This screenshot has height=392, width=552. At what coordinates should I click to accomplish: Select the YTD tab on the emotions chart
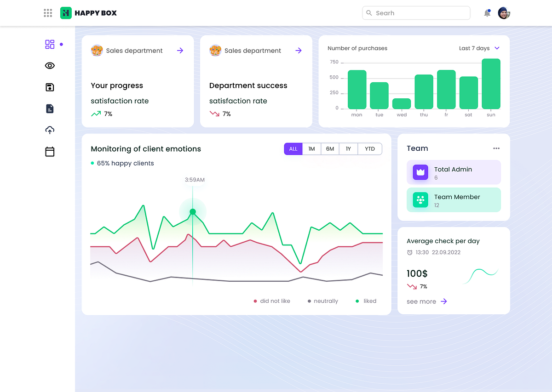tap(370, 148)
